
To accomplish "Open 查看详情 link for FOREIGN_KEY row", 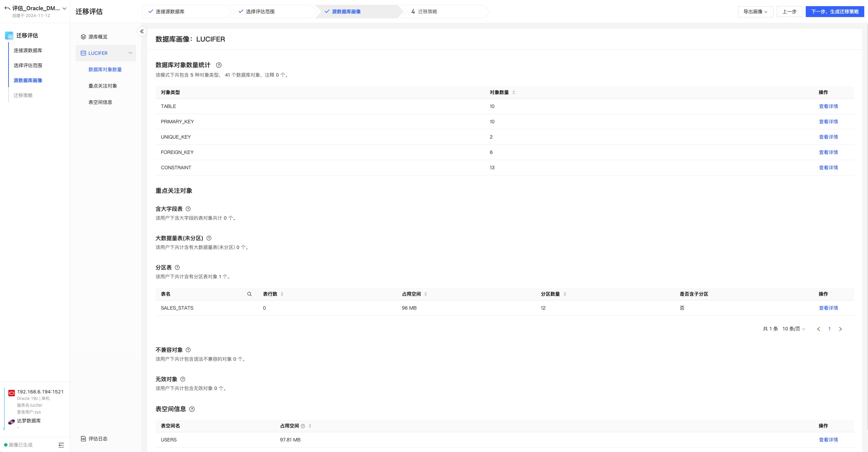I will point(828,152).
